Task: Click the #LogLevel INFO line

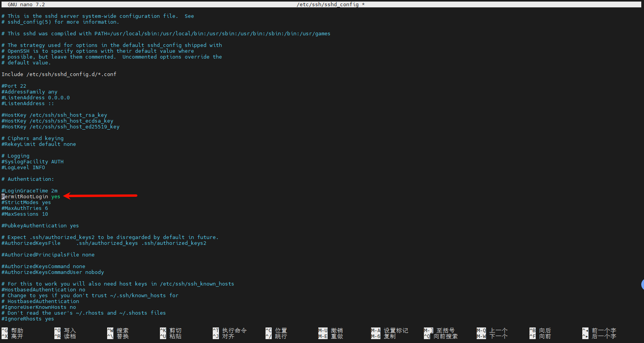Action: pos(23,168)
